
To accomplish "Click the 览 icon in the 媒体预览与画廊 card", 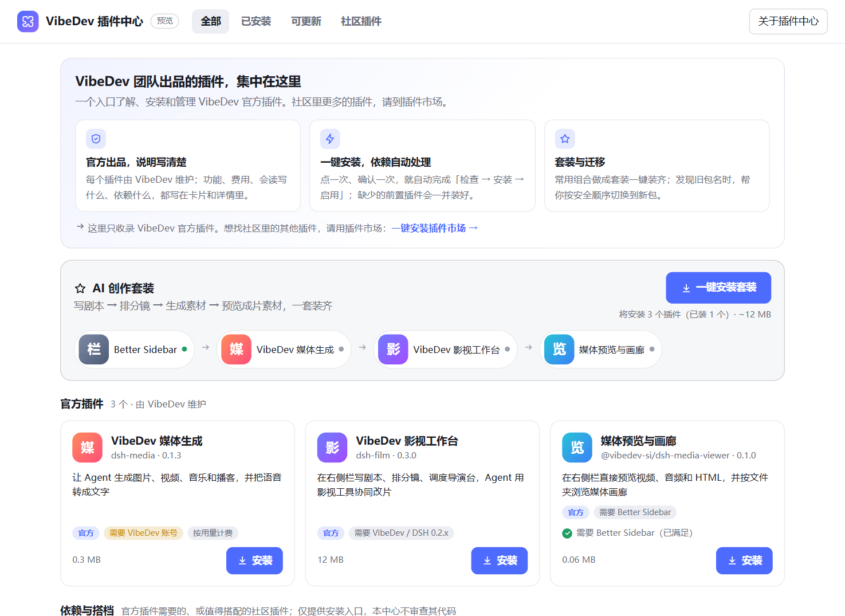I will (x=577, y=448).
